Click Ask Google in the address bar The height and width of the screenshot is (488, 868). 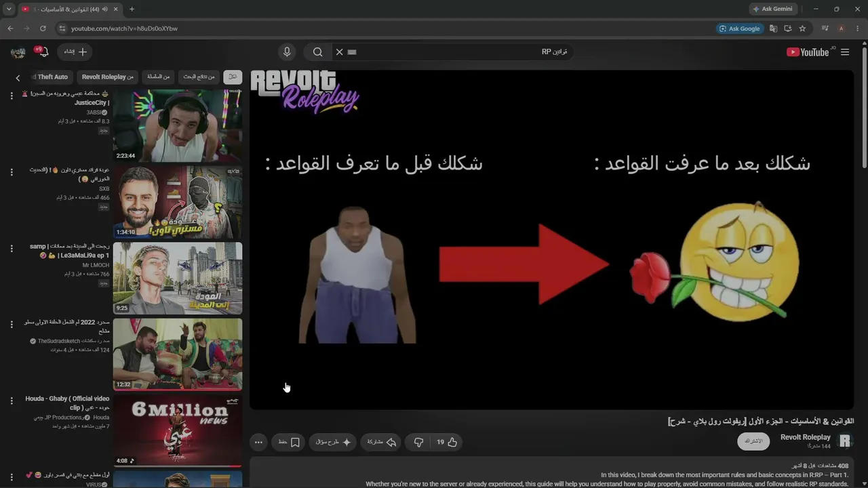pyautogui.click(x=739, y=28)
